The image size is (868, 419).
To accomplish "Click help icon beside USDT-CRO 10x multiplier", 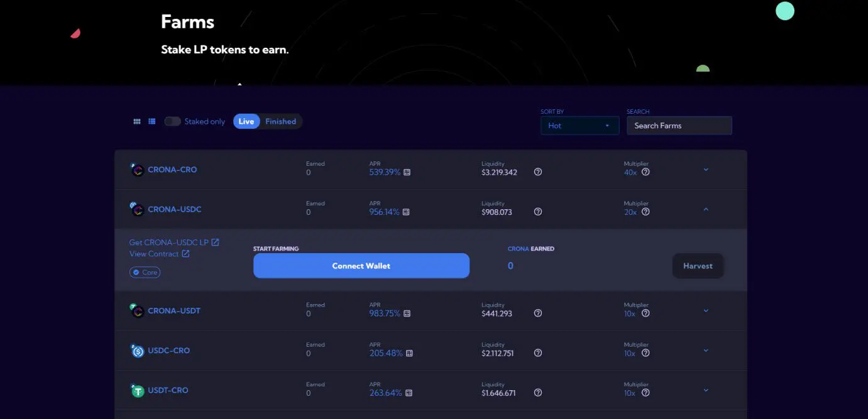I will click(646, 393).
